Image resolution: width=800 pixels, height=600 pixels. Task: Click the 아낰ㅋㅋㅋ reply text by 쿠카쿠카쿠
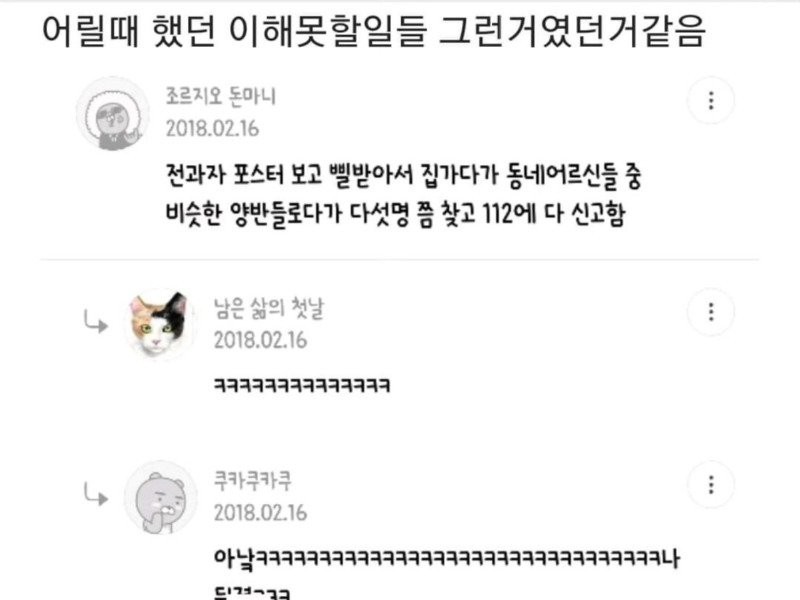point(446,558)
